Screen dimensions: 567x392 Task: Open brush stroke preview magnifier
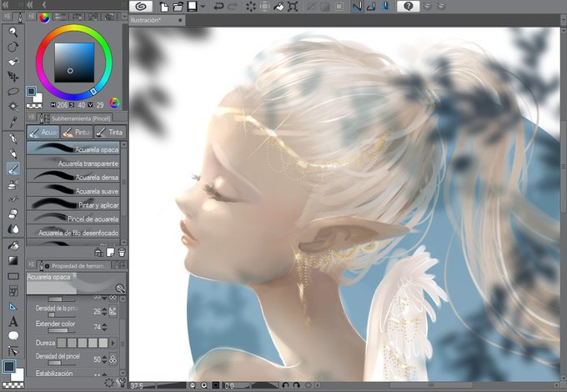click(x=120, y=289)
